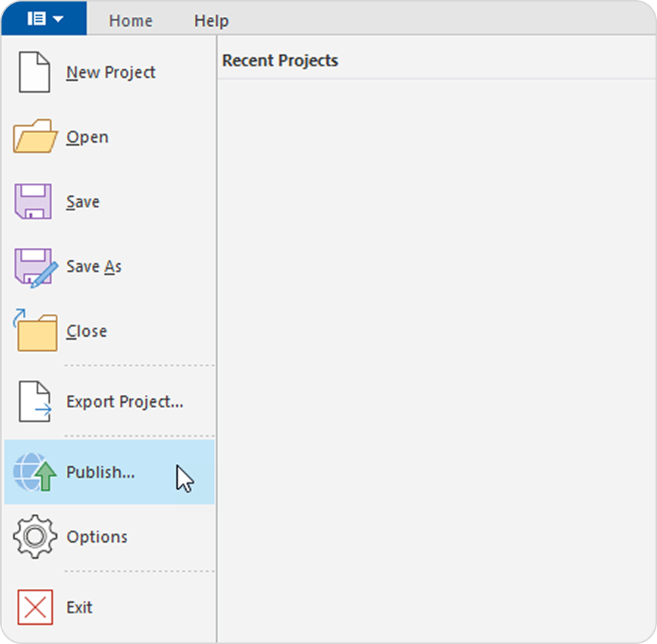Image resolution: width=657 pixels, height=644 pixels.
Task: Select the Export Project... text label
Action: tap(124, 401)
